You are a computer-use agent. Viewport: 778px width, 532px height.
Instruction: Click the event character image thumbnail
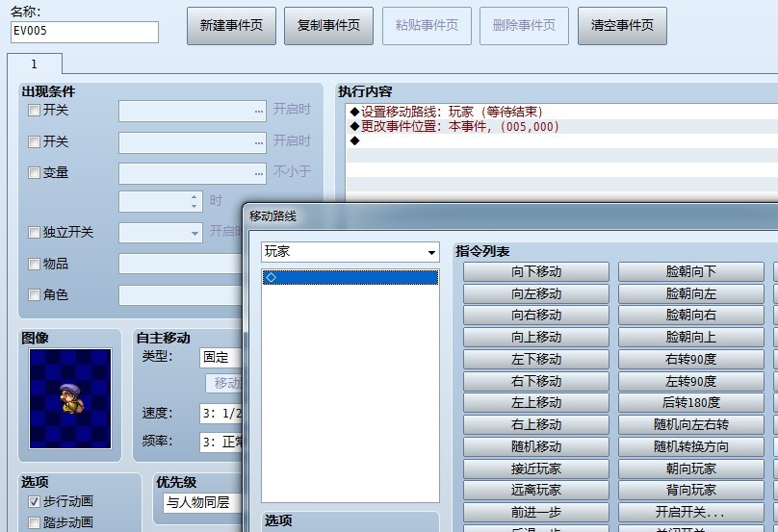tap(70, 398)
